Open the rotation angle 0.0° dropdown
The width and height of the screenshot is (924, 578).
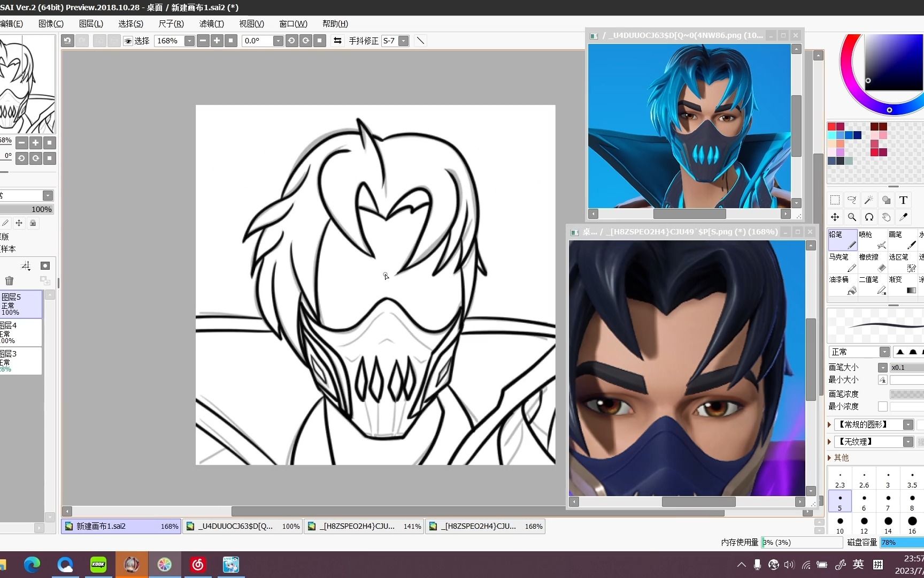point(278,41)
